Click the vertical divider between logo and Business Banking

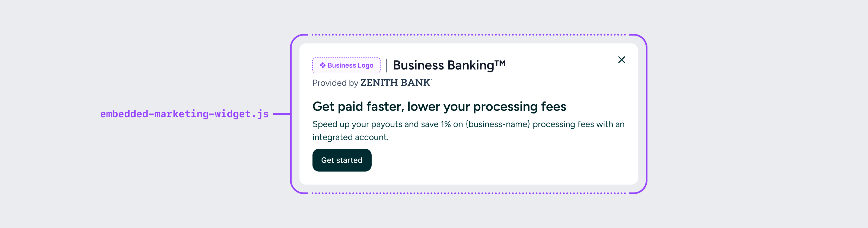pos(386,65)
